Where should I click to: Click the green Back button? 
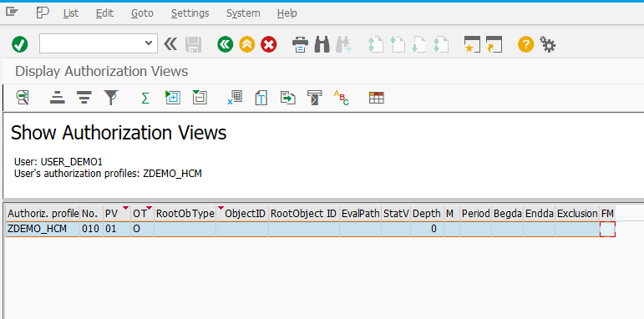[x=225, y=44]
